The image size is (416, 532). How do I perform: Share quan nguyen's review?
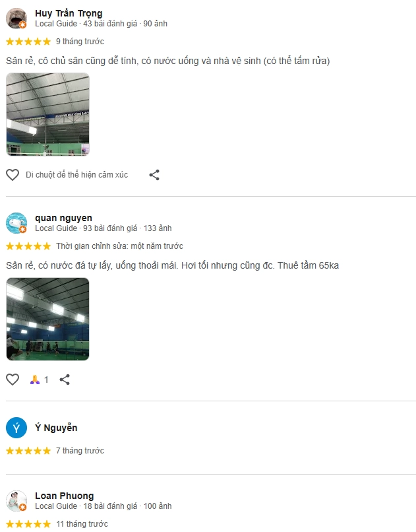[x=65, y=380]
